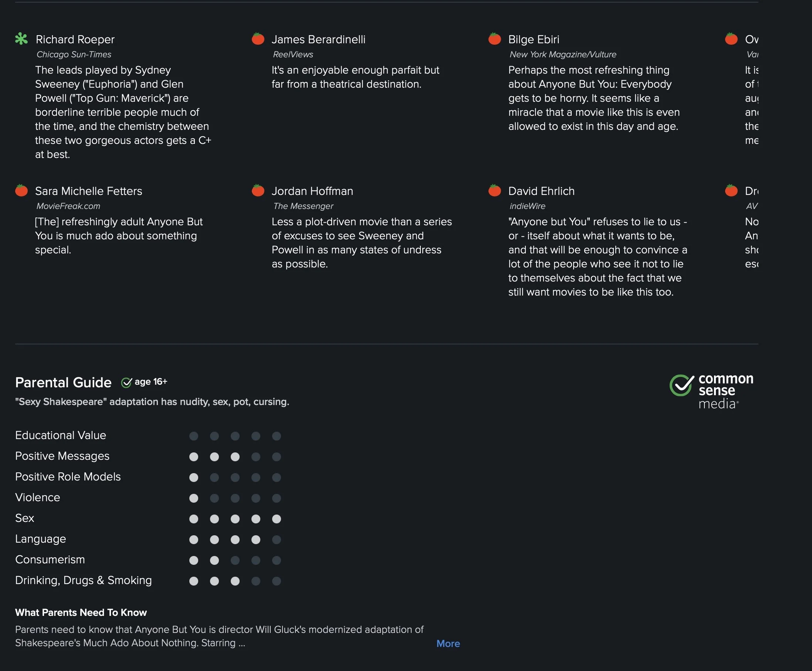Click the first dot in the Violence rating

(193, 498)
